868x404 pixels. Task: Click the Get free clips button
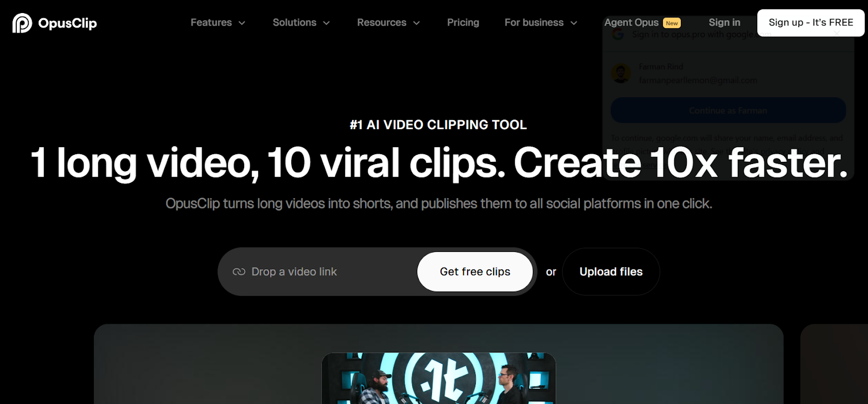(475, 272)
